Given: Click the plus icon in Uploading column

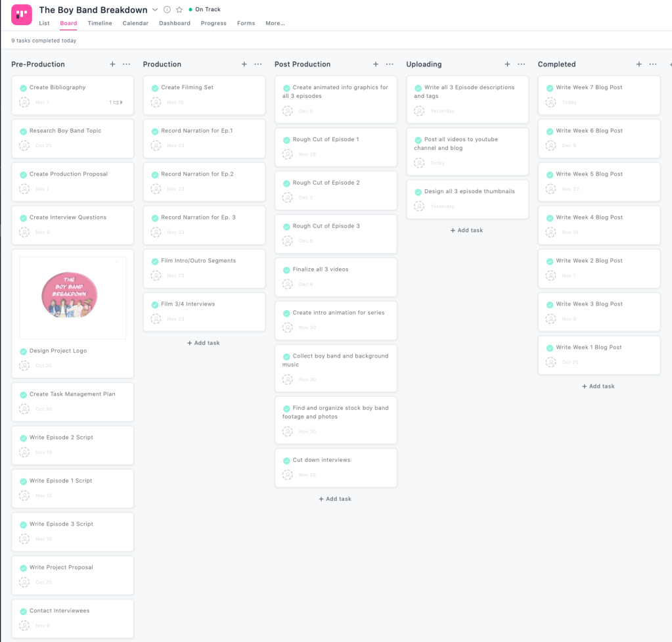Looking at the screenshot, I should (x=507, y=64).
